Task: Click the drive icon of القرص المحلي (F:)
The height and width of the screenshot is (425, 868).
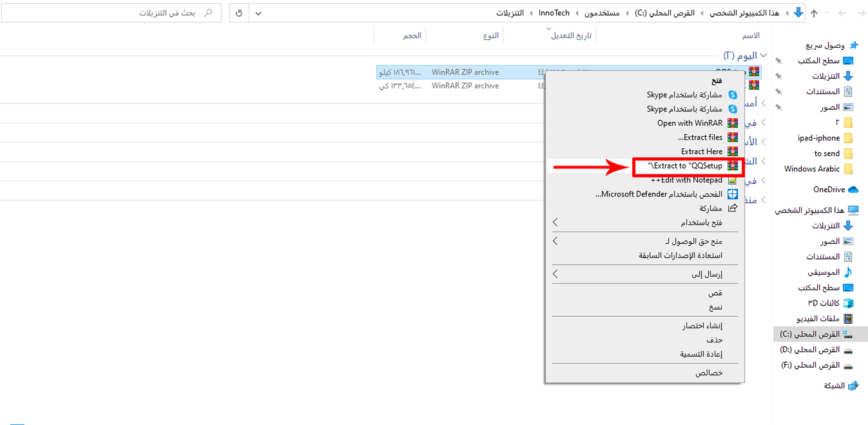Action: pyautogui.click(x=847, y=366)
